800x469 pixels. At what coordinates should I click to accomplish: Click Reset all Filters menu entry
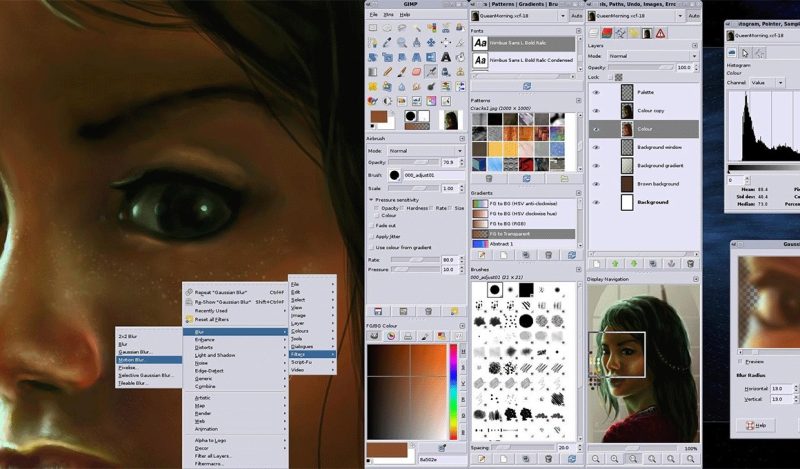tap(235, 319)
